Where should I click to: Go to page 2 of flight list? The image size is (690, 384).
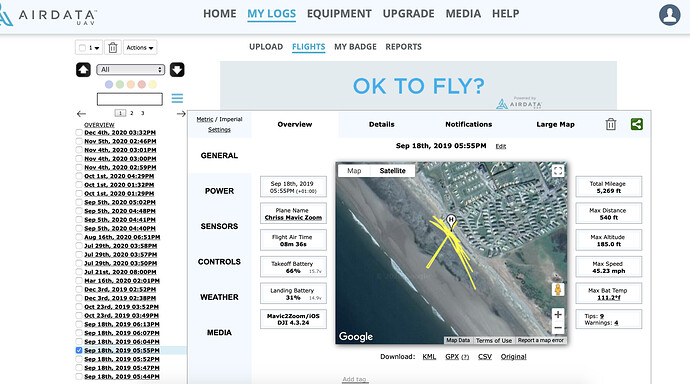point(132,113)
